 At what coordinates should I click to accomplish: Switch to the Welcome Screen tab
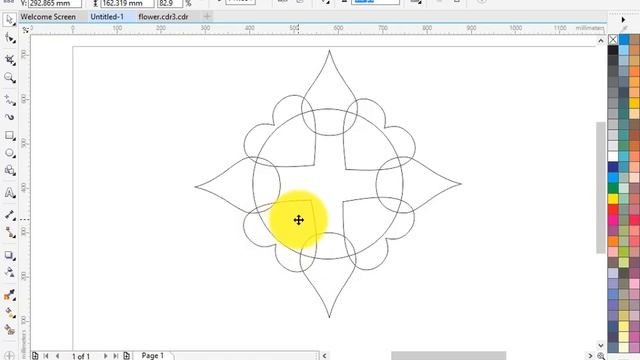point(48,17)
